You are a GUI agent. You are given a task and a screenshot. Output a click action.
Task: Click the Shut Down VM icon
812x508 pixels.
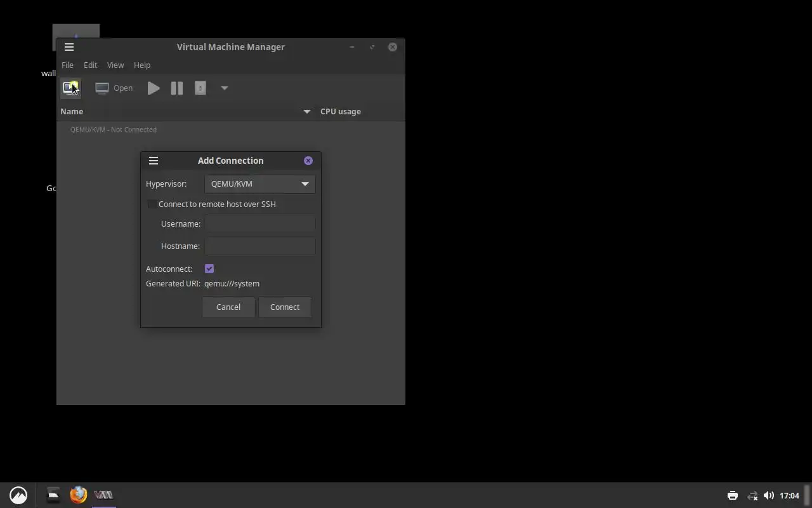200,88
